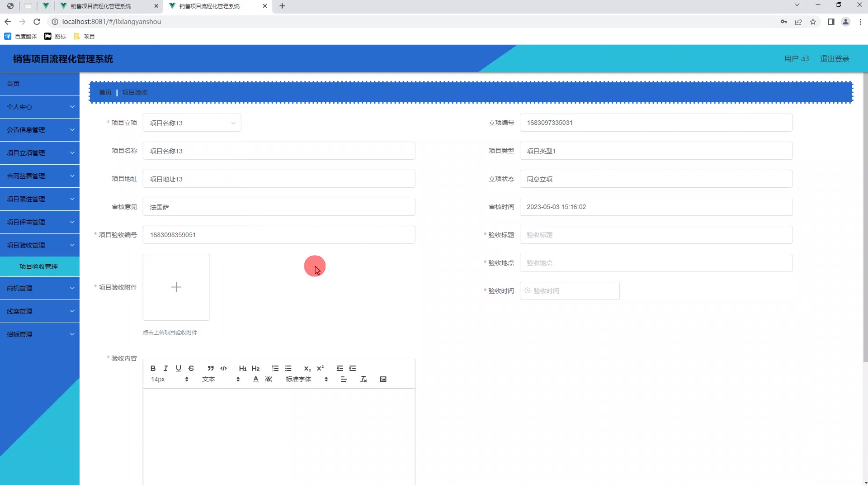Click the clear formatting icon
Screen dimensions: 868x485
coord(363,379)
